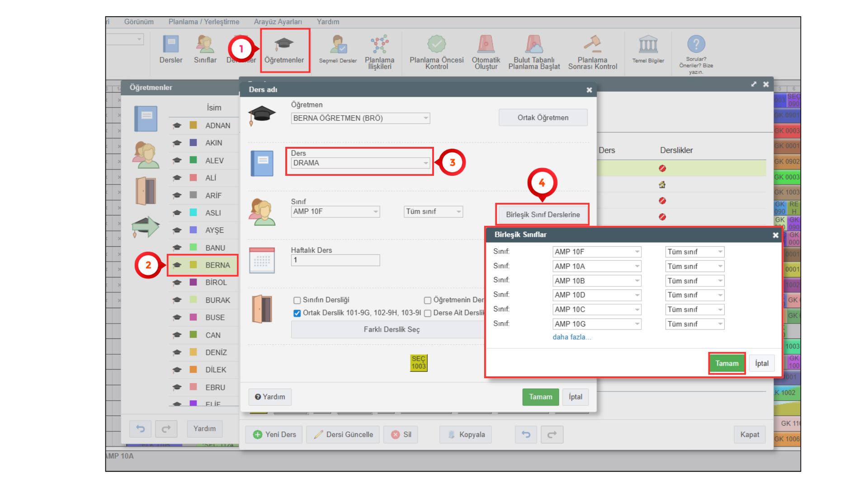
Task: Check Derse Ait Derslik option
Action: [427, 313]
